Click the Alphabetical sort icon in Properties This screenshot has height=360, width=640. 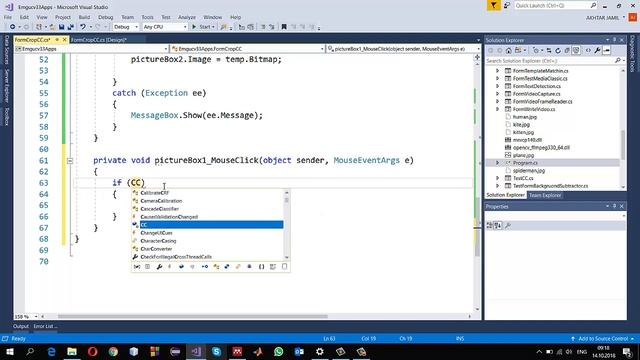tap(498, 225)
